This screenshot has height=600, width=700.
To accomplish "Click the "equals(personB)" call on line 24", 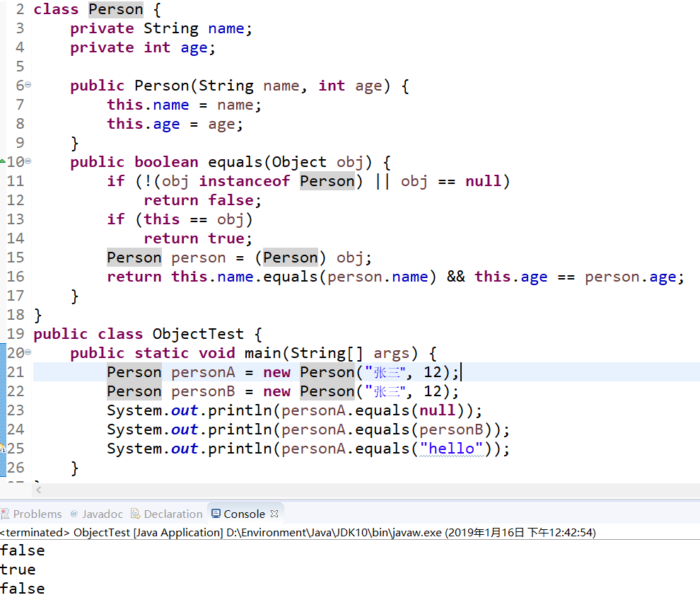I will coord(424,429).
